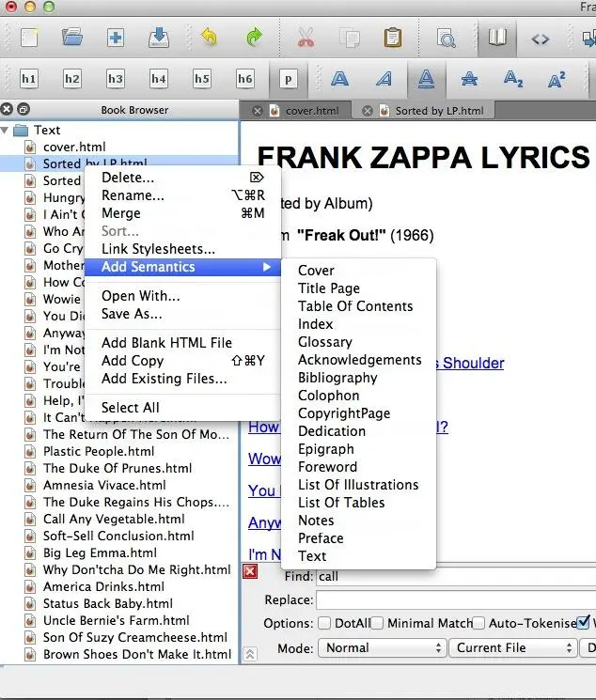
Task: Close the Book Browser panel
Action: tap(7, 109)
